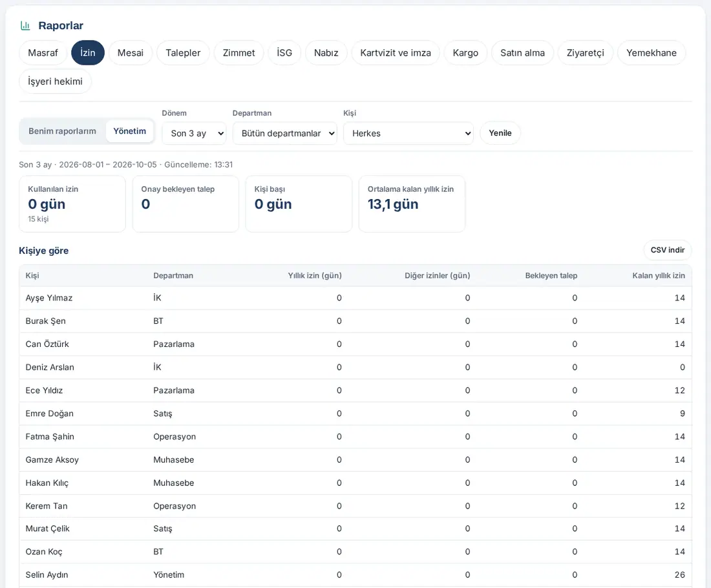711x588 pixels.
Task: Switch to İşyeri hekimi tab
Action: pyautogui.click(x=56, y=81)
